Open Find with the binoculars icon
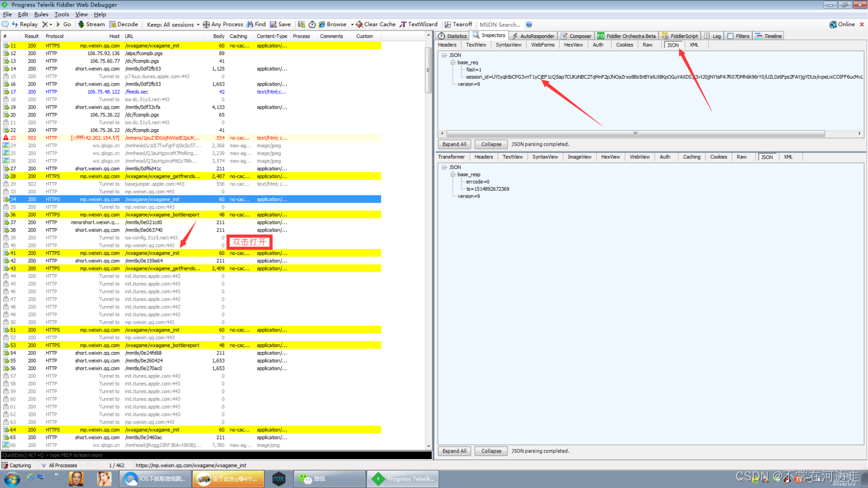The image size is (868, 488). point(250,24)
